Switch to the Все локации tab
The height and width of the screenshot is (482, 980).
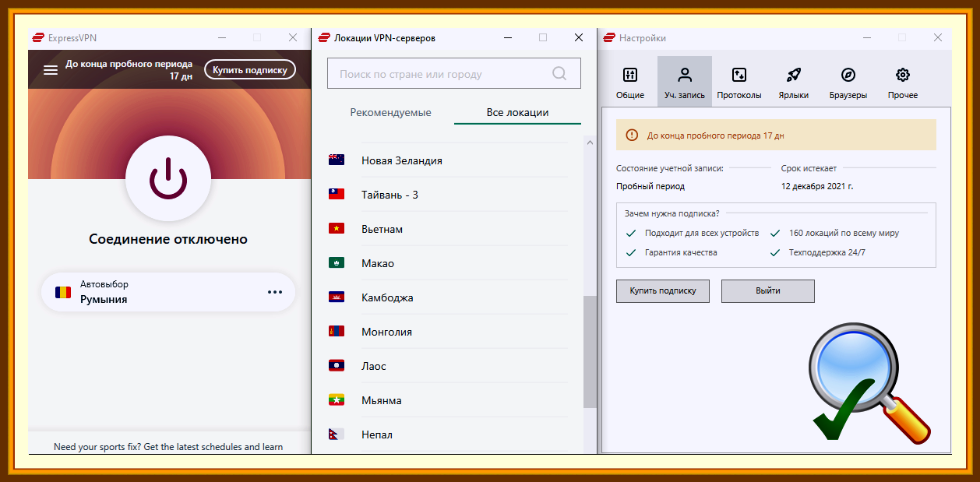click(517, 112)
